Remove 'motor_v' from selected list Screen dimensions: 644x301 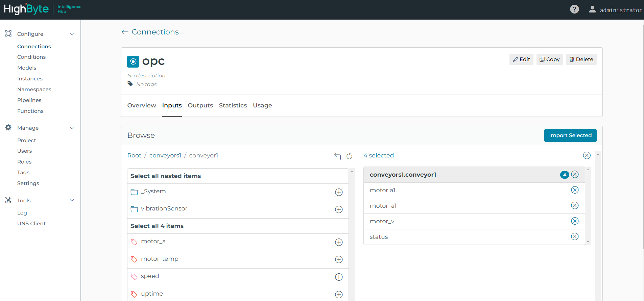point(575,221)
